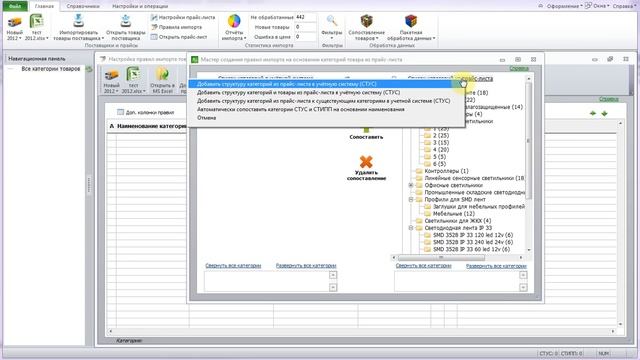Select Все категории товаров in navigation panel
The image size is (640, 360).
51,69
